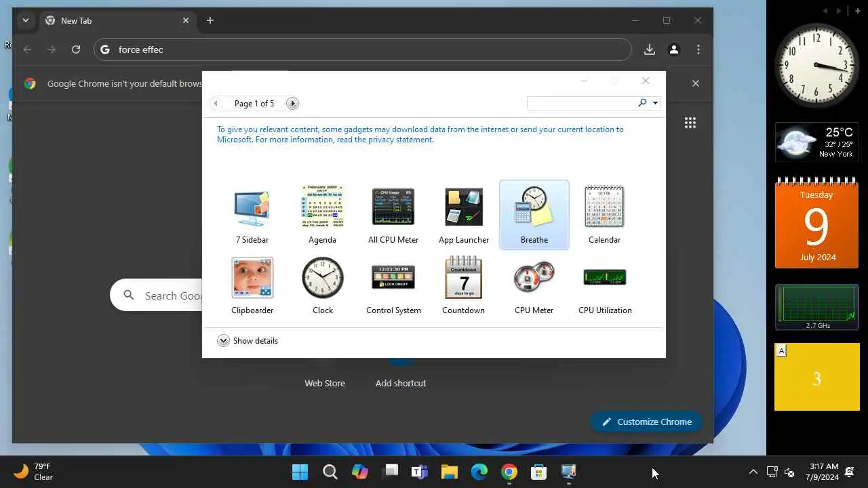Open File Explorer from the taskbar

point(450,472)
